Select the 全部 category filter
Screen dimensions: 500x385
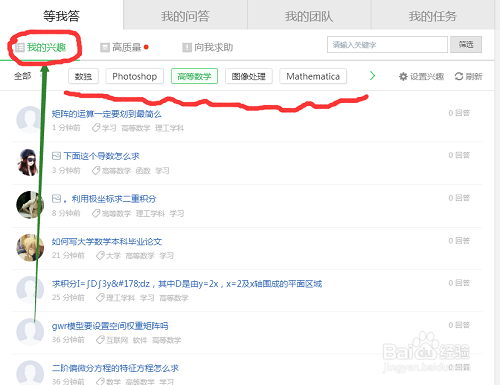(x=23, y=76)
